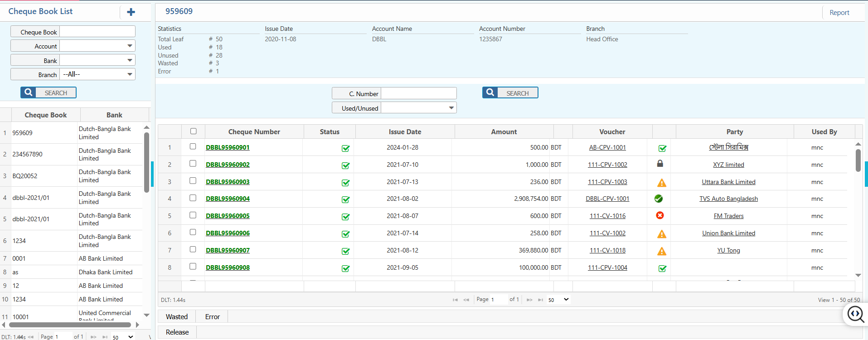The height and width of the screenshot is (340, 868).
Task: Click status check icon for cheque DBBL95960901
Action: tap(345, 148)
